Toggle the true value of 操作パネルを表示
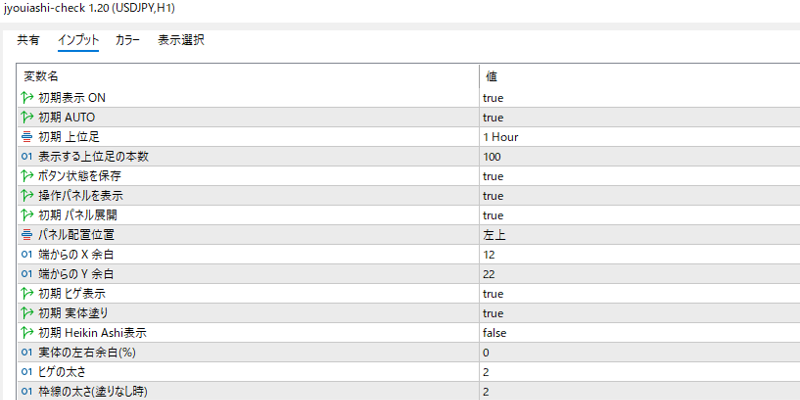This screenshot has height=400, width=800. click(640, 196)
